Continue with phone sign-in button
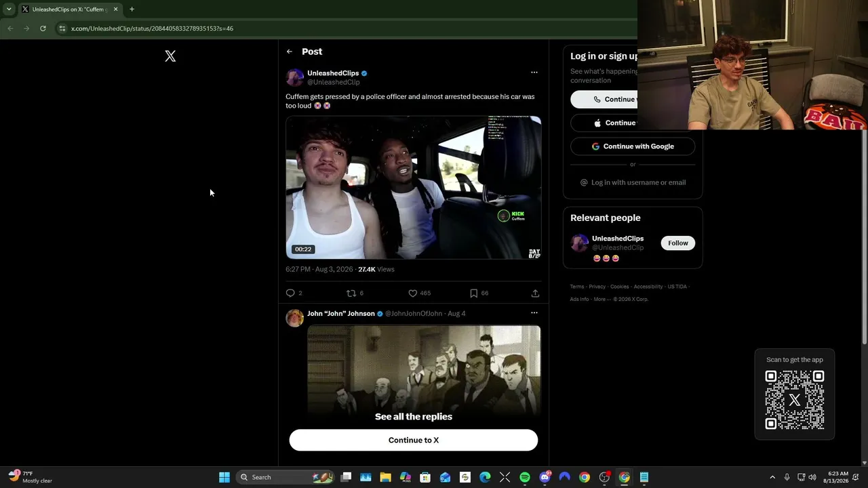868x488 pixels. pyautogui.click(x=604, y=99)
